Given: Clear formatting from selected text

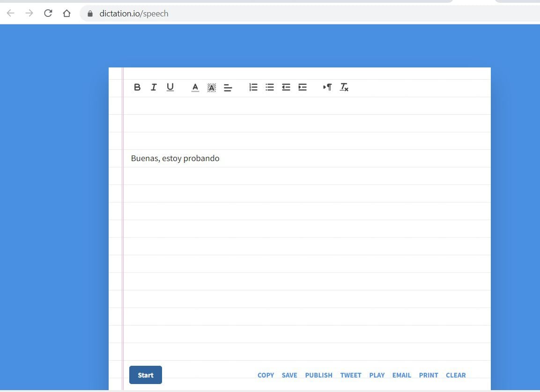Looking at the screenshot, I should [x=344, y=87].
